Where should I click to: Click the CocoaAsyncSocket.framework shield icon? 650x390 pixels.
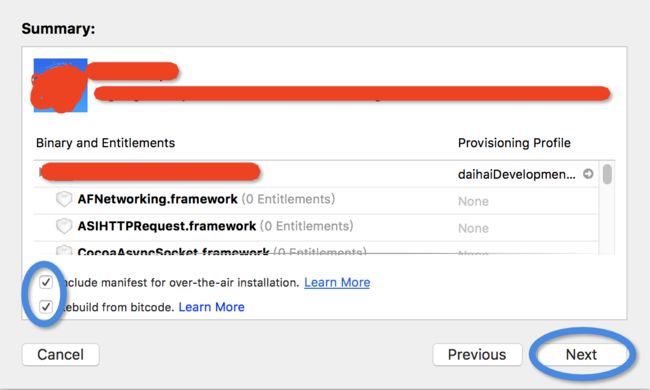tap(64, 250)
